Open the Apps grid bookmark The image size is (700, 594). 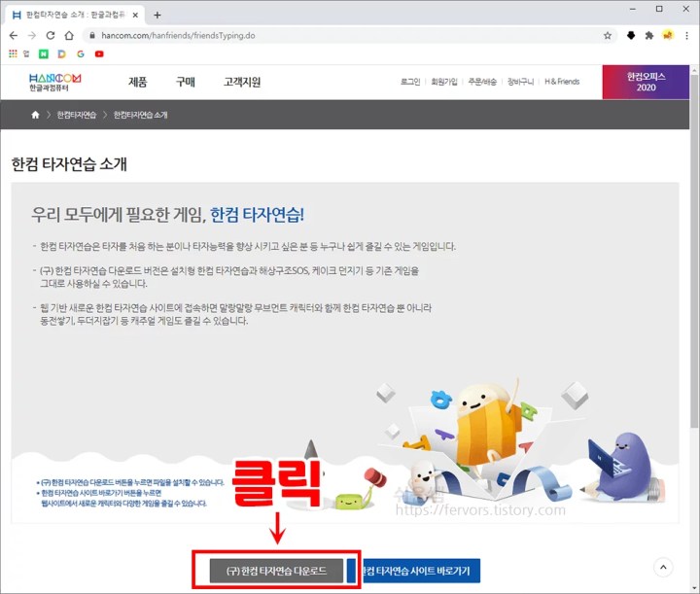tap(13, 53)
